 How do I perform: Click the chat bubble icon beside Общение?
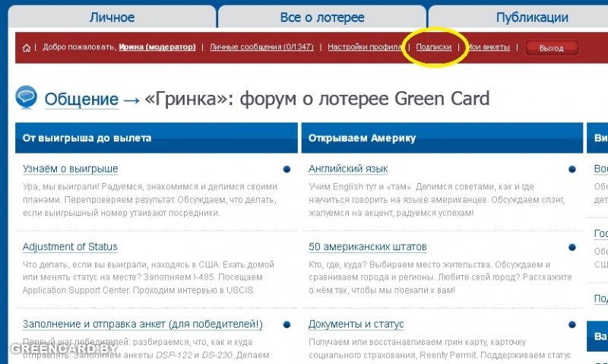click(x=27, y=97)
